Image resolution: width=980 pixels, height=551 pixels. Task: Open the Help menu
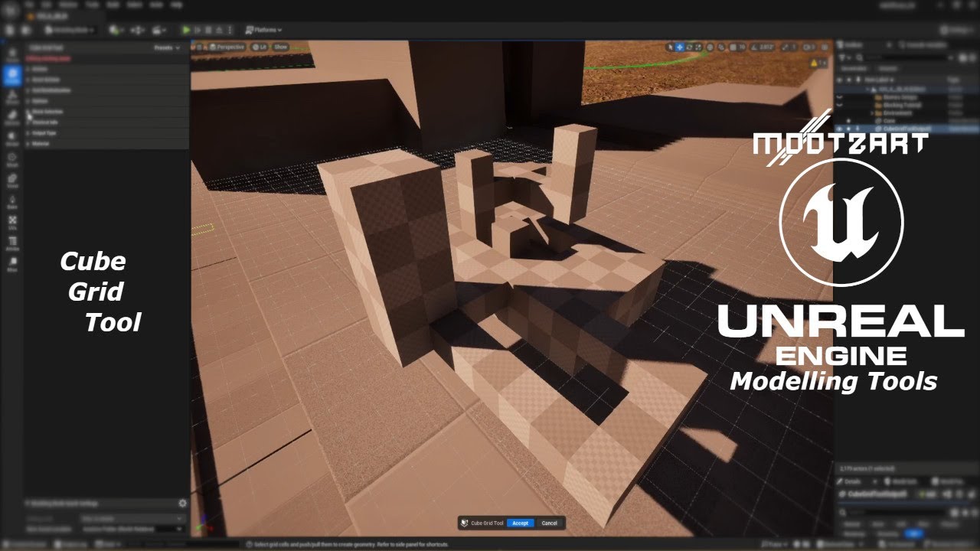tap(176, 5)
